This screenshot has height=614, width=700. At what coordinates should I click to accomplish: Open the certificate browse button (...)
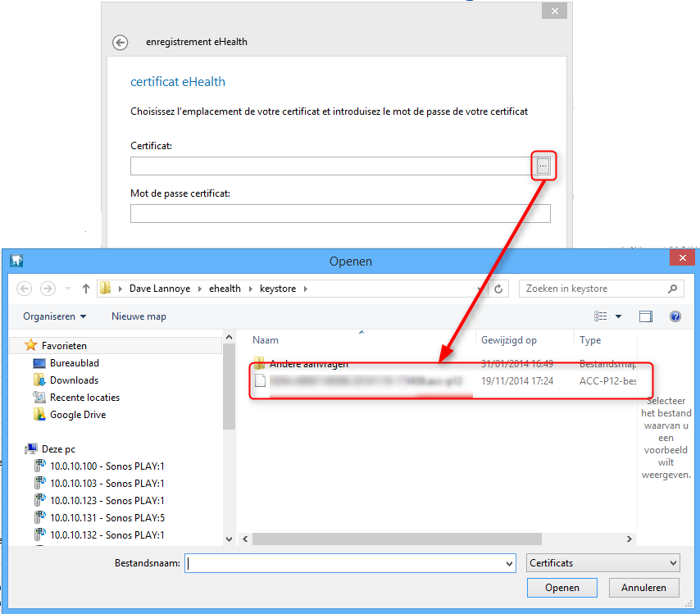pyautogui.click(x=543, y=166)
